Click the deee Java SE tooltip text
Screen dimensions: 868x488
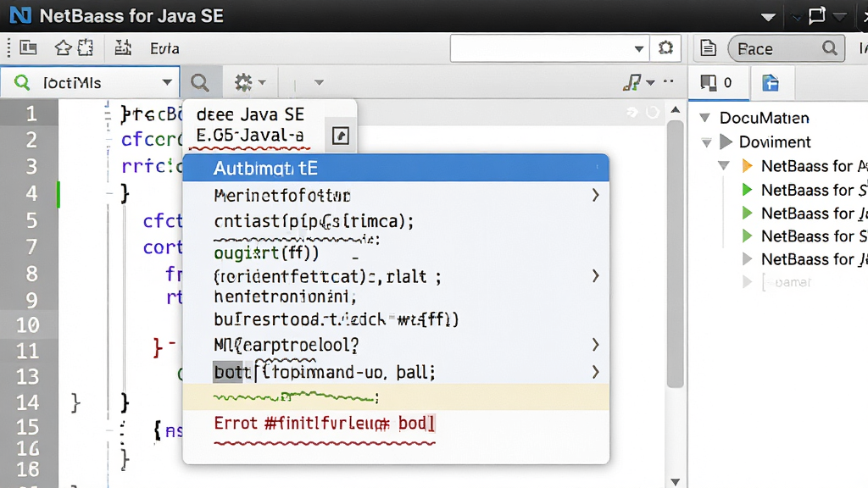(250, 114)
